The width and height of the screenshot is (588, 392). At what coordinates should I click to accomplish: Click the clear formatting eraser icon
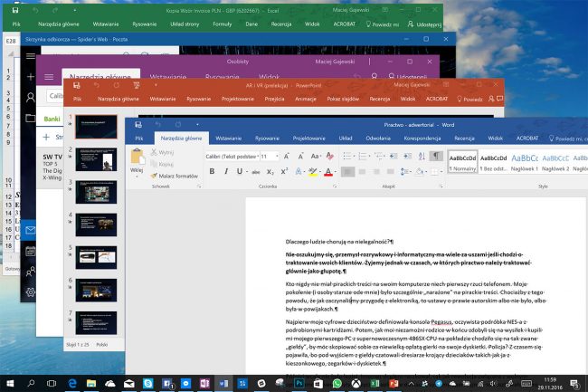330,156
